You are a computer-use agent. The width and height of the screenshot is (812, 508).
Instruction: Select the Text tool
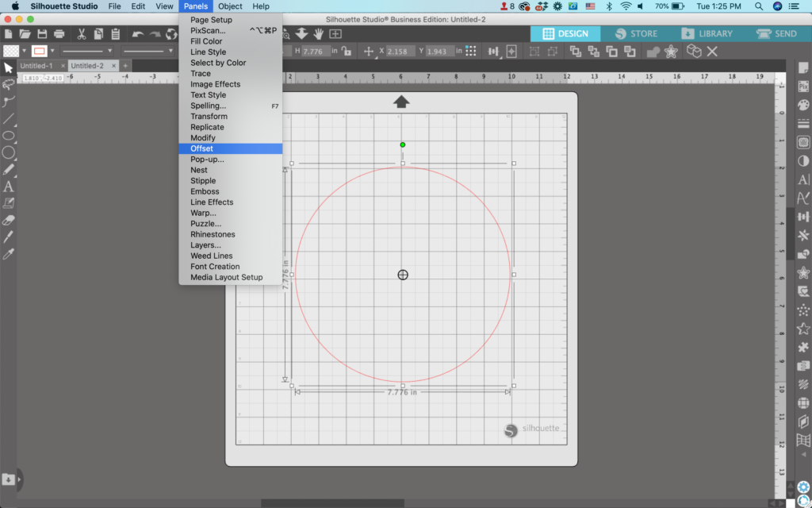(8, 187)
